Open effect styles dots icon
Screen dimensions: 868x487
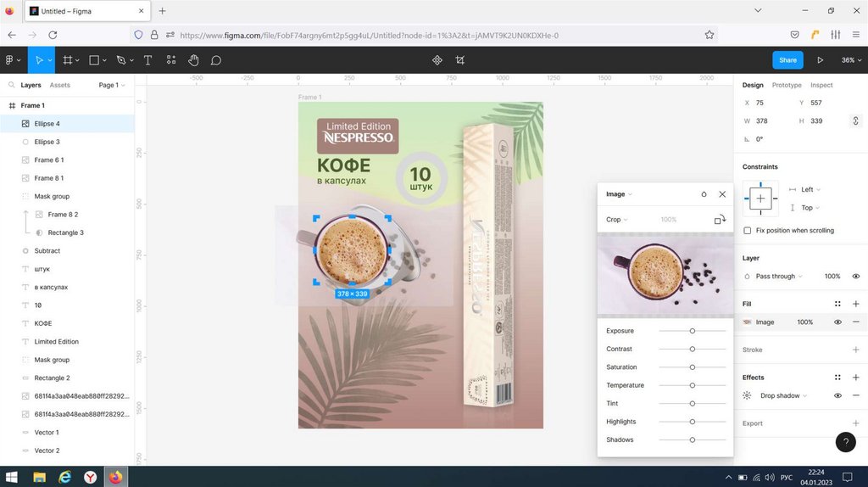click(837, 378)
